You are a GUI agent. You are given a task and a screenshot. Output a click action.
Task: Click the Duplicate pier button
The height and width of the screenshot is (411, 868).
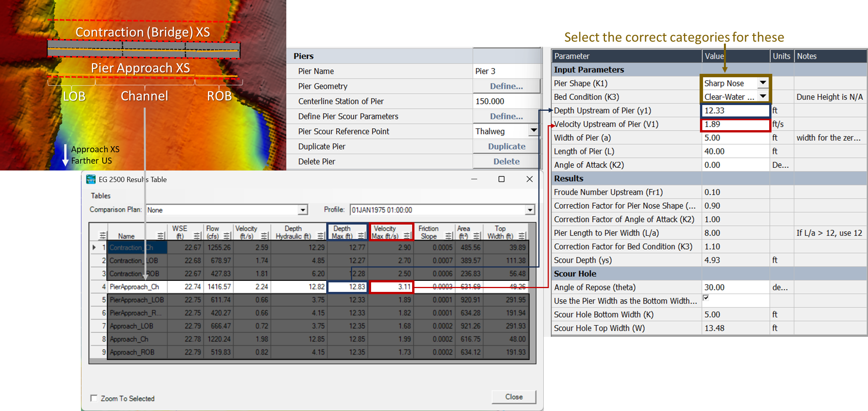[506, 147]
